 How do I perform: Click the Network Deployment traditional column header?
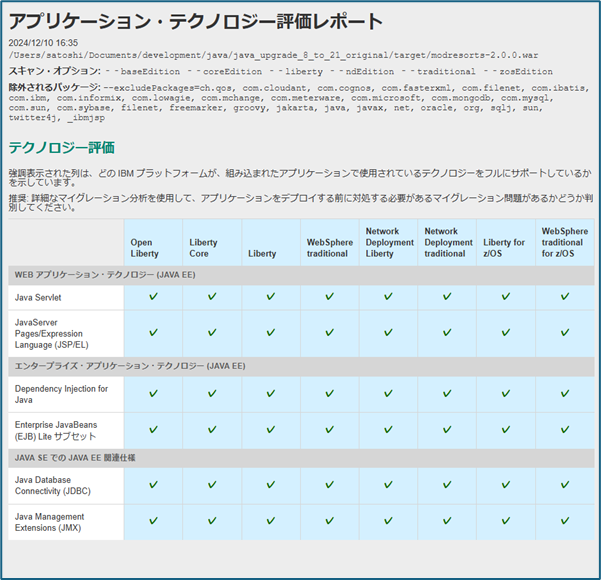448,242
